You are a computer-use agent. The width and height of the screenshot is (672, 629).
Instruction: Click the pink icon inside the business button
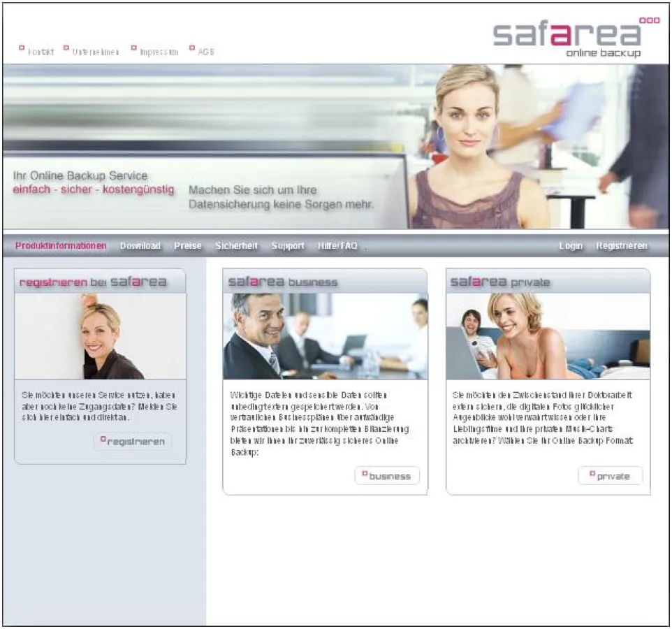364,475
